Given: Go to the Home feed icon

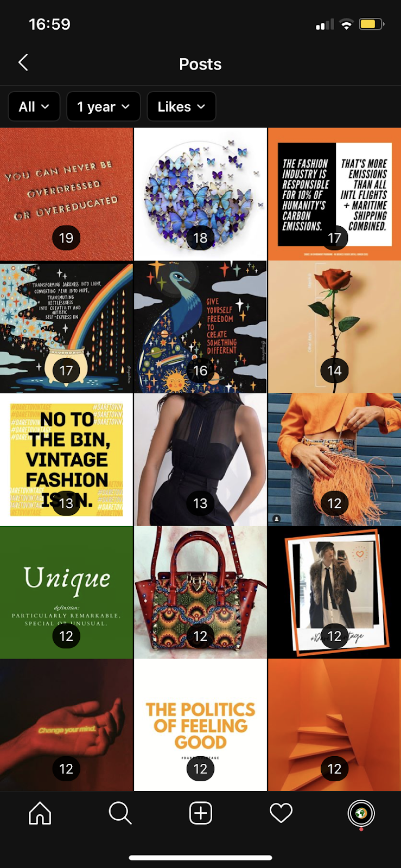Looking at the screenshot, I should (40, 813).
